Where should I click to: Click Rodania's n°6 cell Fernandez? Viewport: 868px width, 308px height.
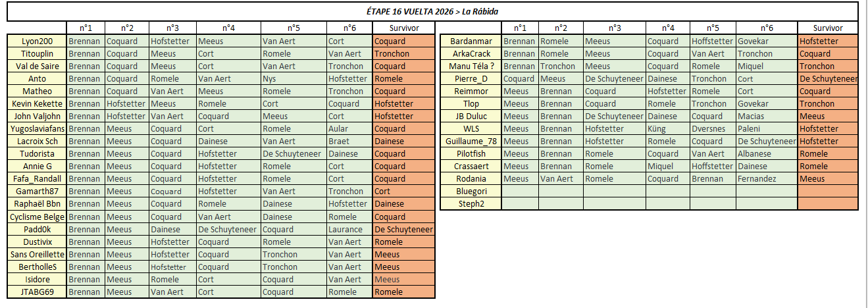767,179
